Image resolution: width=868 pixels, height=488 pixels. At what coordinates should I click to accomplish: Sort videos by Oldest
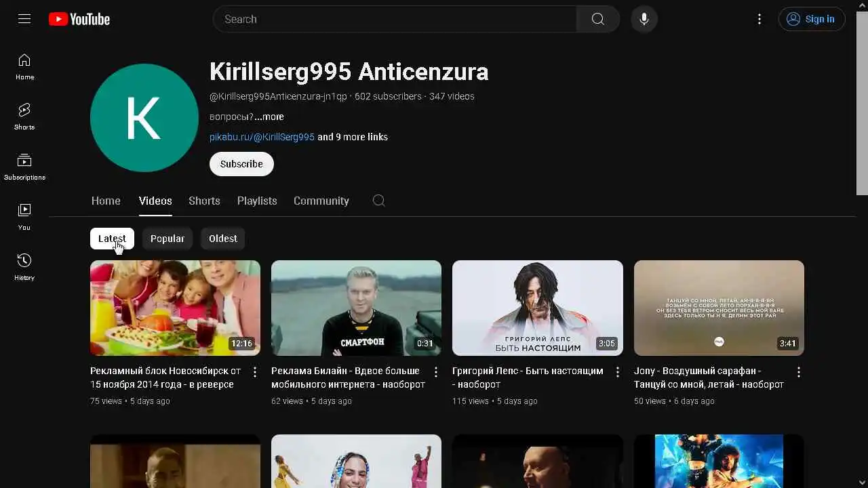click(223, 239)
